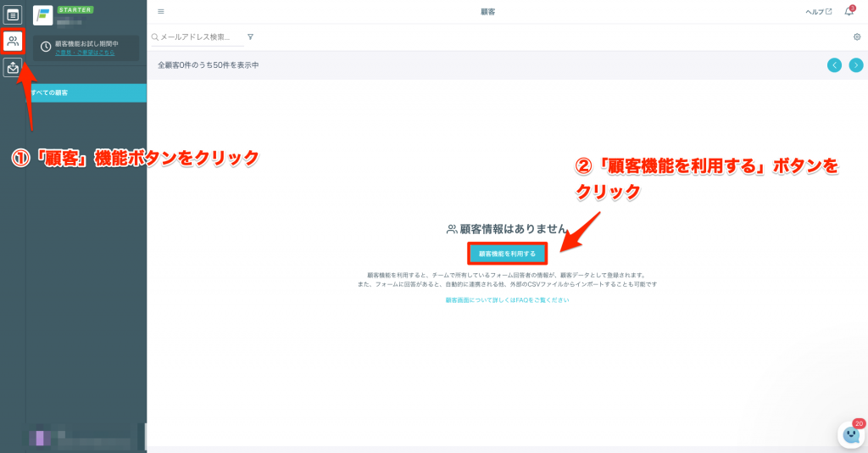Click the STARTER plan badge

(75, 10)
